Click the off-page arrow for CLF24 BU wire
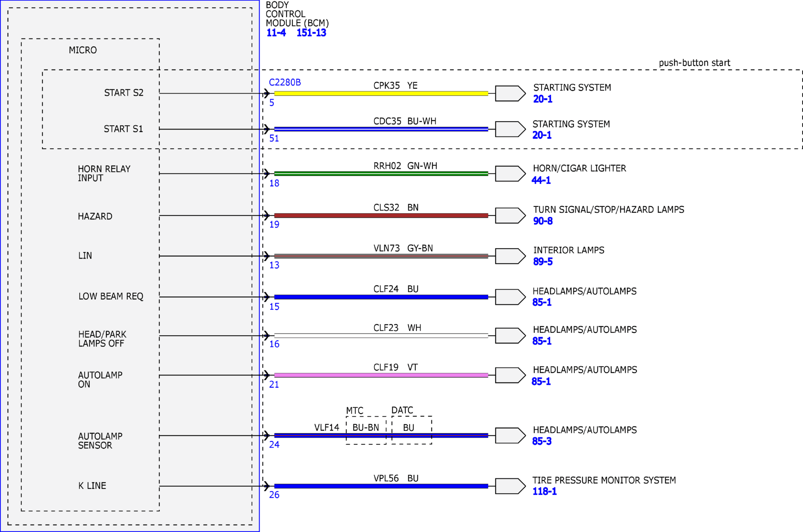This screenshot has width=803, height=532. 510,297
